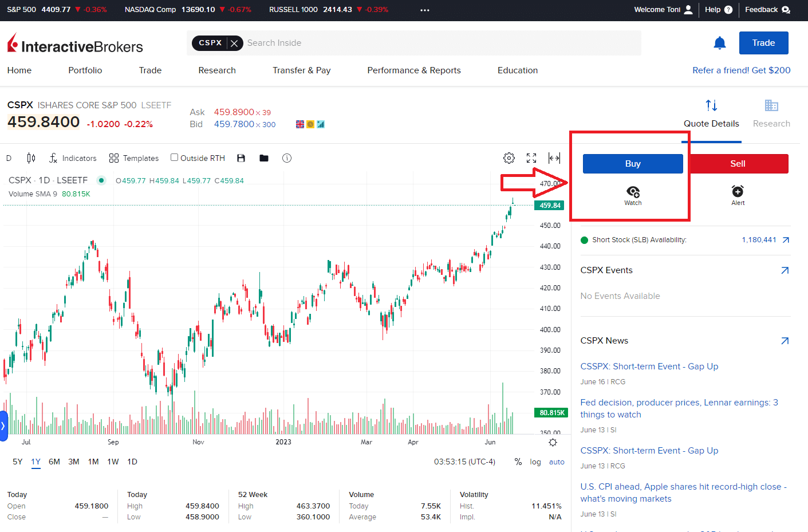Screen dimensions: 808x532
Task: Select the 1D chart range
Action: click(132, 462)
